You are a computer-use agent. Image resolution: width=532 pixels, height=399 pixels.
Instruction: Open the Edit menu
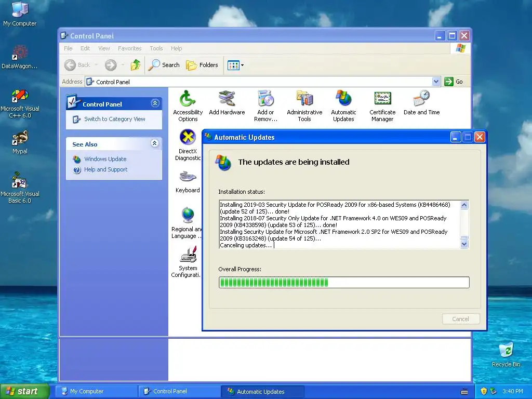tap(85, 48)
